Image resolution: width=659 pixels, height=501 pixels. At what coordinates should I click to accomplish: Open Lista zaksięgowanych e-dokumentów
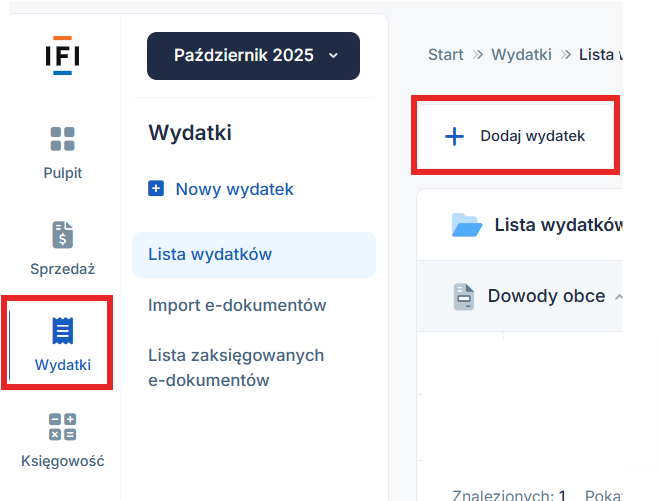click(x=236, y=367)
